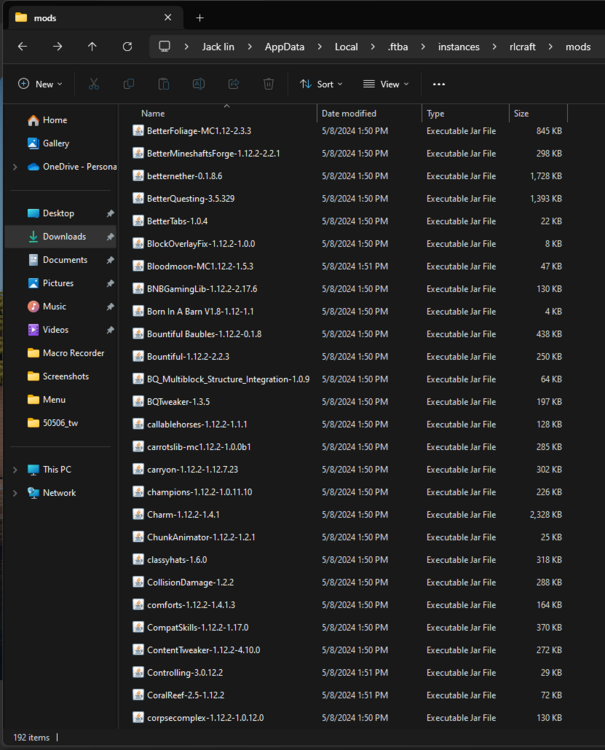Open the View dropdown
605x750 pixels.
[x=386, y=84]
